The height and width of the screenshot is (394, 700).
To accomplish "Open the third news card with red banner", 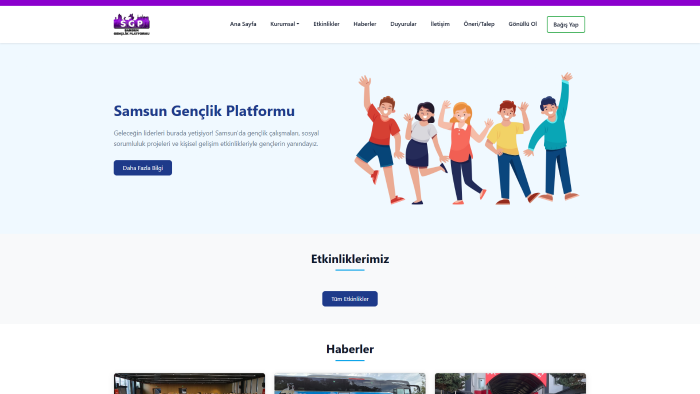I will tap(510, 384).
